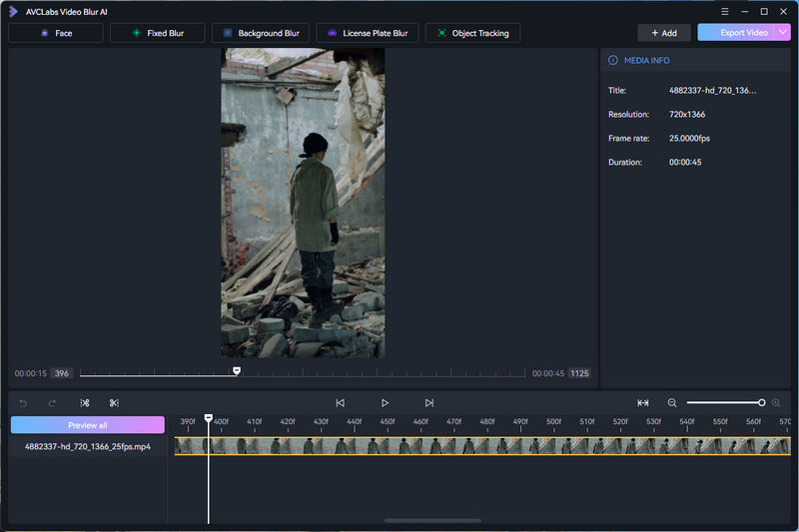Click the fit timeline to width icon
Viewport: 799px width, 532px height.
click(x=643, y=403)
